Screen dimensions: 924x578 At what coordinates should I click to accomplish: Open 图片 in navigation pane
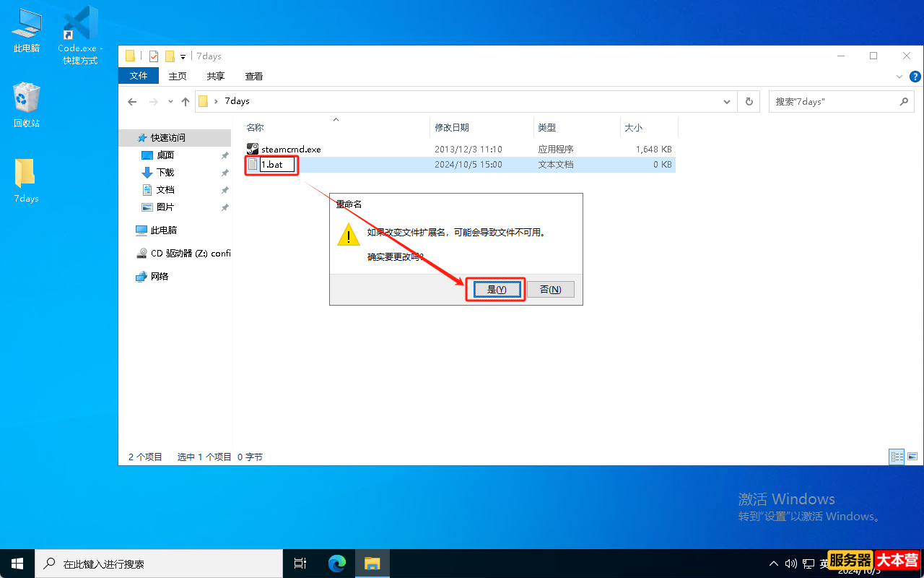(x=165, y=207)
